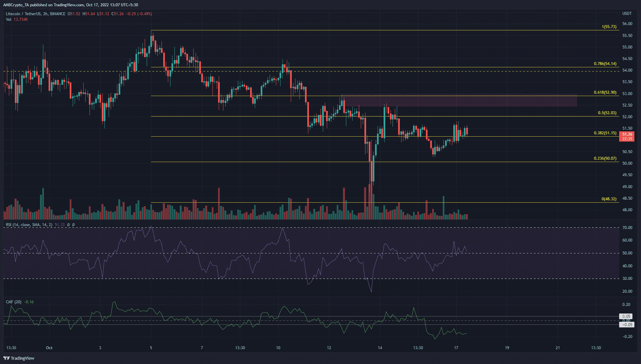Select the 48.00 price axis label

pyautogui.click(x=627, y=210)
